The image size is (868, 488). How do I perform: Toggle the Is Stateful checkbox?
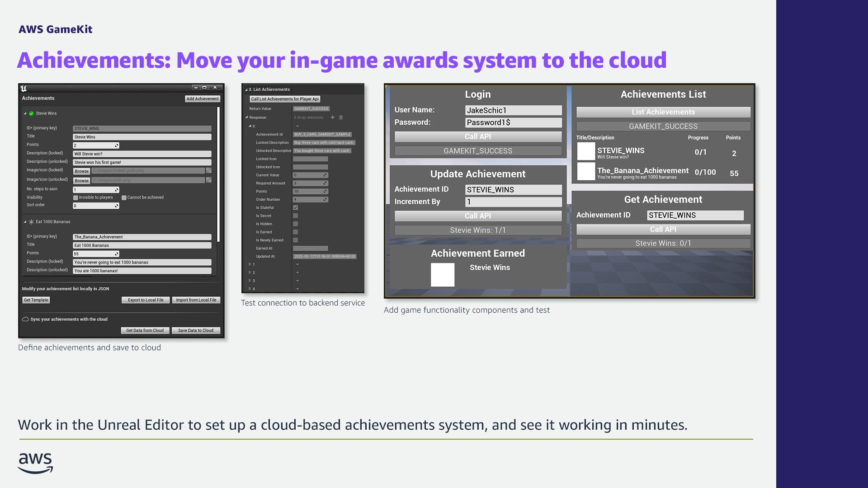click(x=295, y=208)
